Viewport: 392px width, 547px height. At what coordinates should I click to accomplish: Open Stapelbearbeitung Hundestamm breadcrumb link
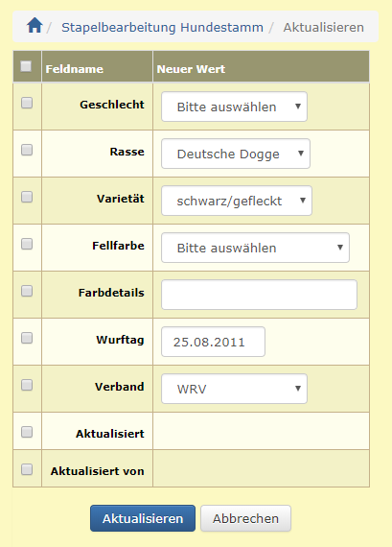(162, 27)
